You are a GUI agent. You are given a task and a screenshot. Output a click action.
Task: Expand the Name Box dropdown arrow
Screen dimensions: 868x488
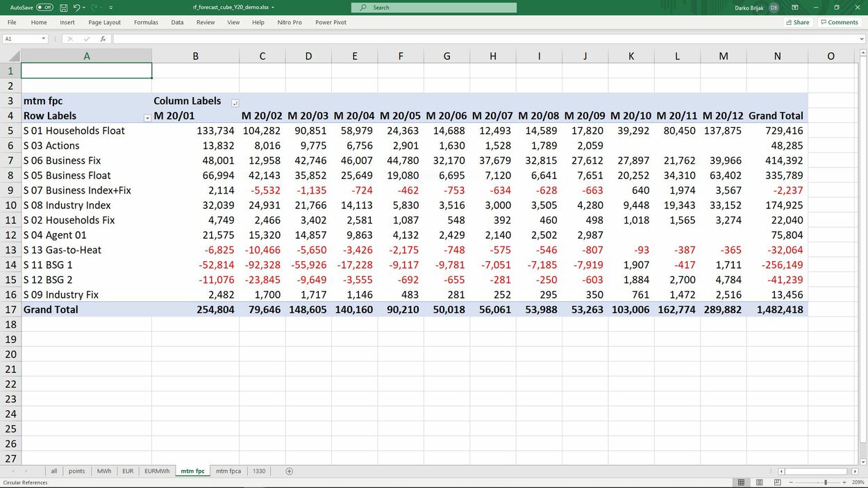(43, 39)
